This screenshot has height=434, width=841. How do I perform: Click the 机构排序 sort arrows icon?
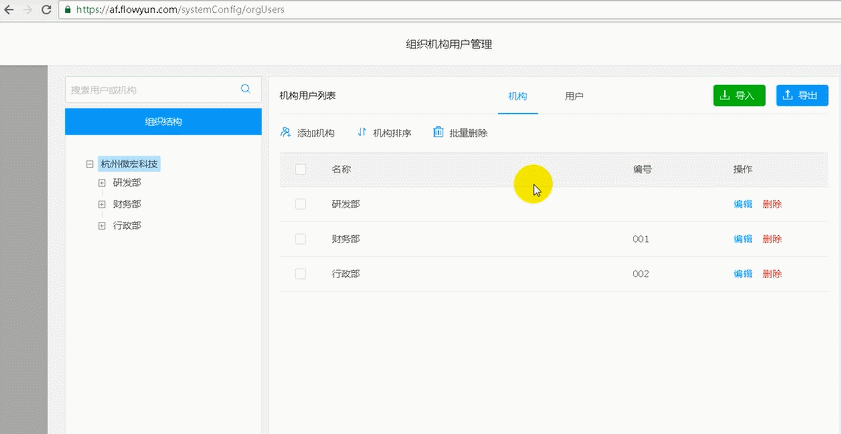[362, 132]
